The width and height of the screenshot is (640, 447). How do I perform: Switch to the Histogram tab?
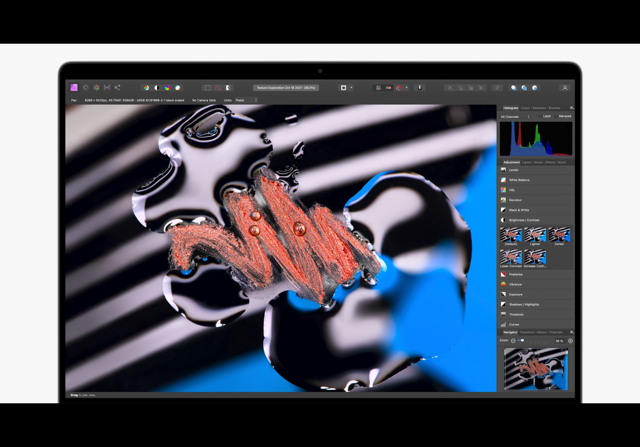click(x=511, y=108)
